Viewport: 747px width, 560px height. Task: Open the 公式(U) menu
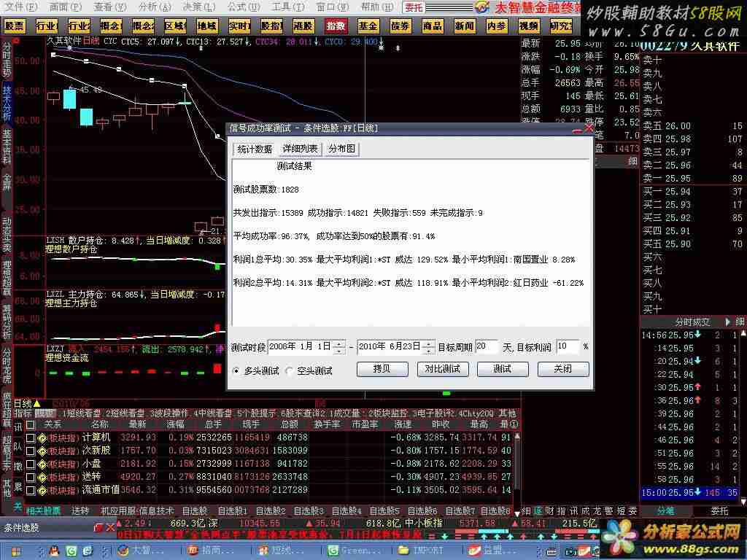(244, 7)
